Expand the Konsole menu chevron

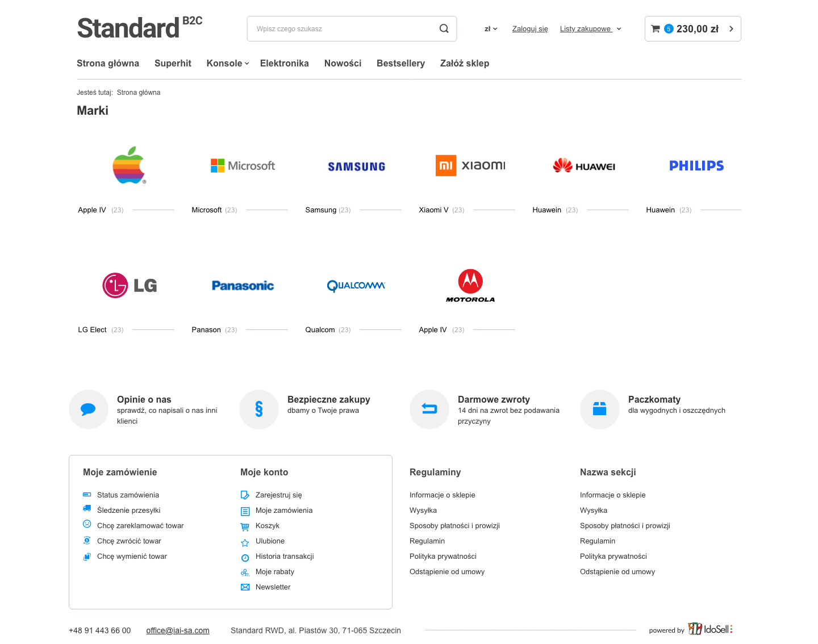point(247,64)
